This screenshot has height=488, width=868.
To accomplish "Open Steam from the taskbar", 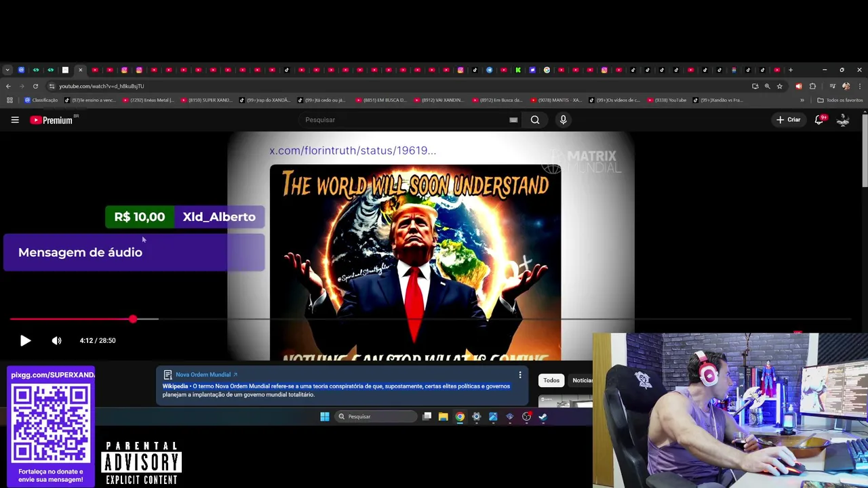I will 542,417.
